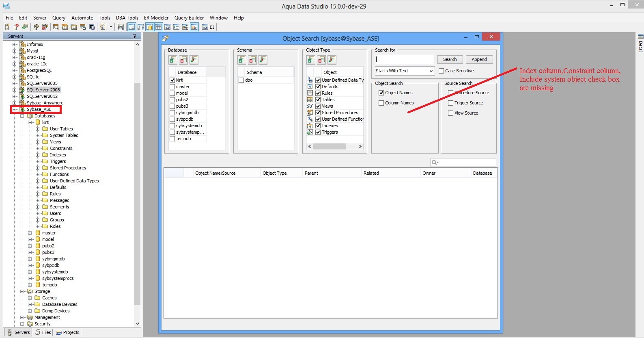Uncheck all icon in Object Type panel

[321, 60]
